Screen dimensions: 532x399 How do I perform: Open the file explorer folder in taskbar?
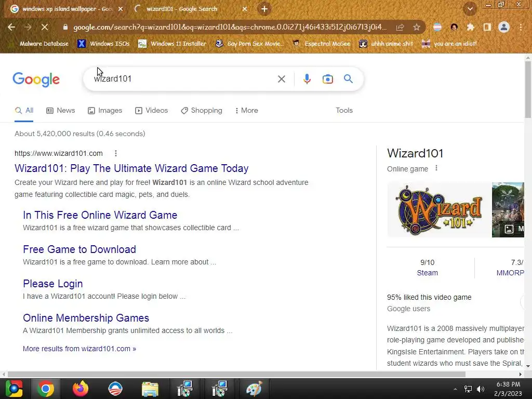point(150,389)
